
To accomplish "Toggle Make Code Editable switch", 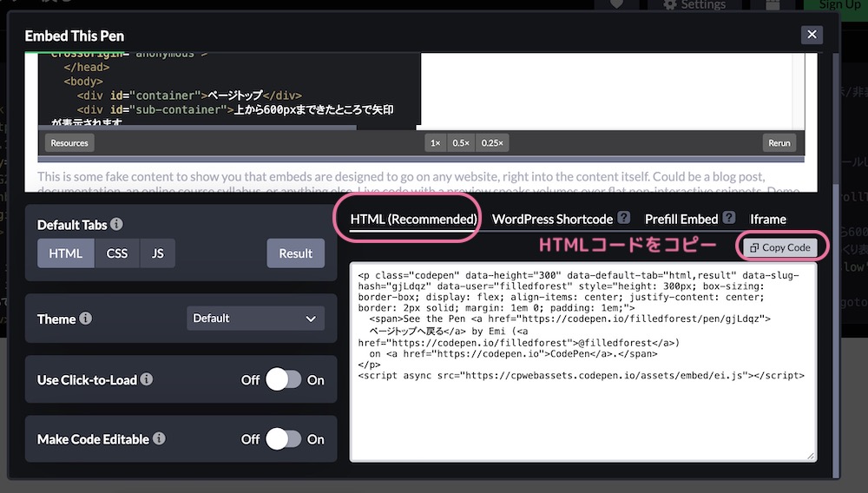I will 284,439.
